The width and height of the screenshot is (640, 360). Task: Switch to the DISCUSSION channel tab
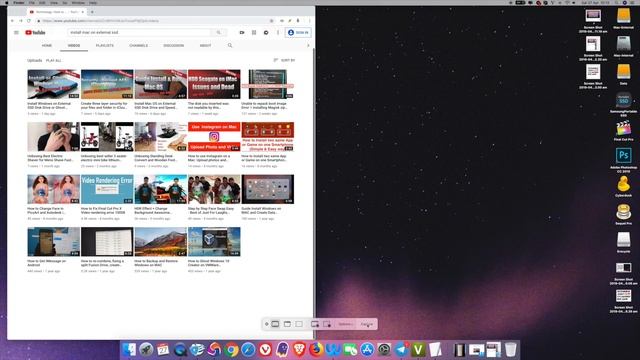pos(174,45)
